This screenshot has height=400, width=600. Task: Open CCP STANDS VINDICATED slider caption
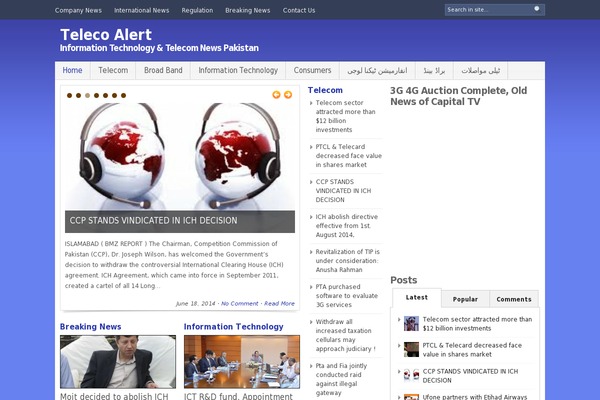point(153,221)
